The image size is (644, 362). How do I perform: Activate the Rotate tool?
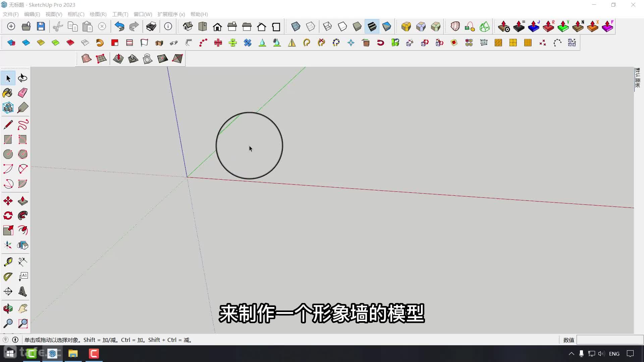[8, 216]
